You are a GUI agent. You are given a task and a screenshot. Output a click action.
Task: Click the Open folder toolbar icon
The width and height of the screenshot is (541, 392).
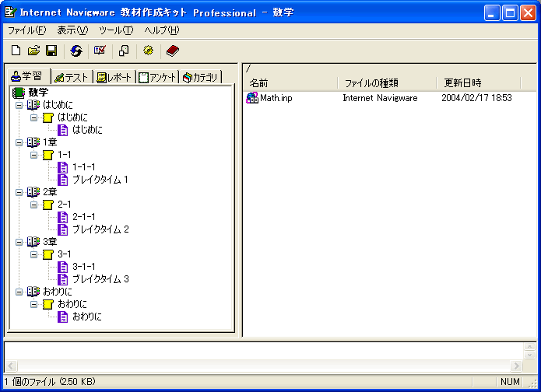[x=33, y=51]
